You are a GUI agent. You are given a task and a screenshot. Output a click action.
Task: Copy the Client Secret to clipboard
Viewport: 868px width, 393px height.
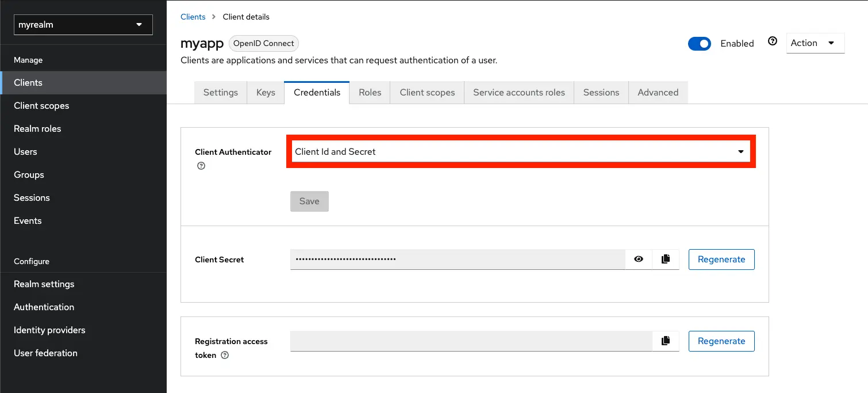(x=666, y=259)
